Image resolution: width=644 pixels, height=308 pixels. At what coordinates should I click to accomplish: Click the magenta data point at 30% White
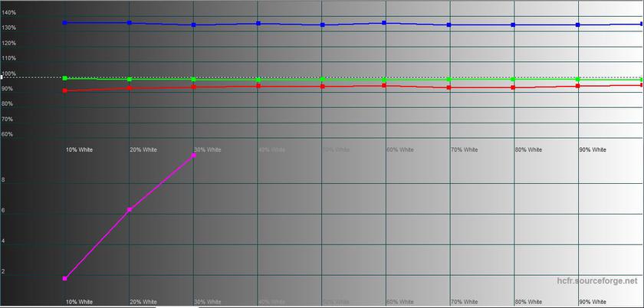194,156
